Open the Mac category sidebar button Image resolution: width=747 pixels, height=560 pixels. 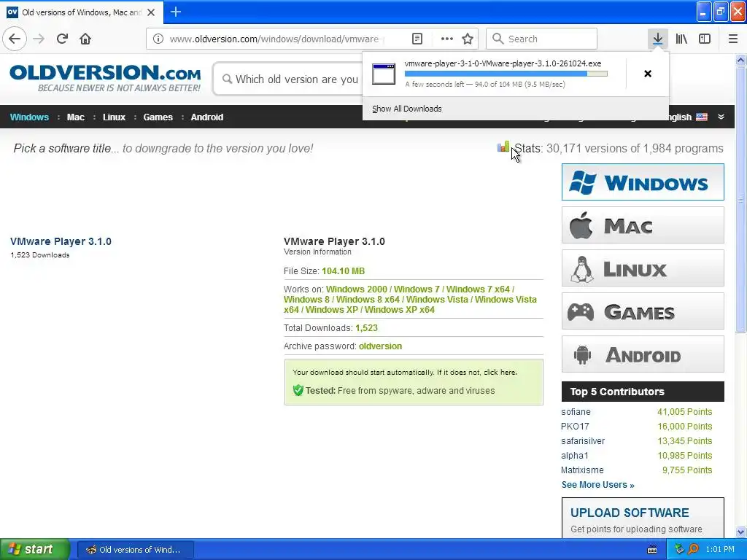pyautogui.click(x=643, y=225)
